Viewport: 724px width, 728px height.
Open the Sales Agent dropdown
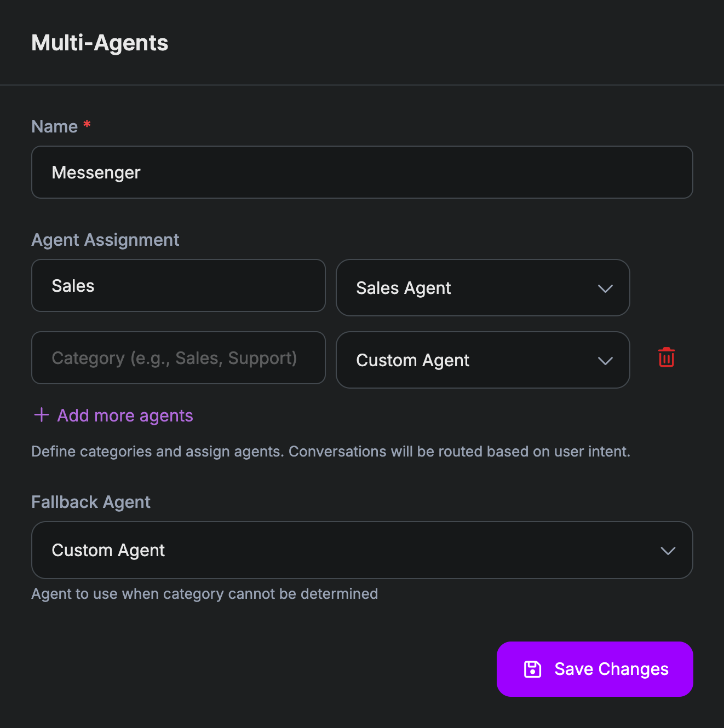click(482, 288)
